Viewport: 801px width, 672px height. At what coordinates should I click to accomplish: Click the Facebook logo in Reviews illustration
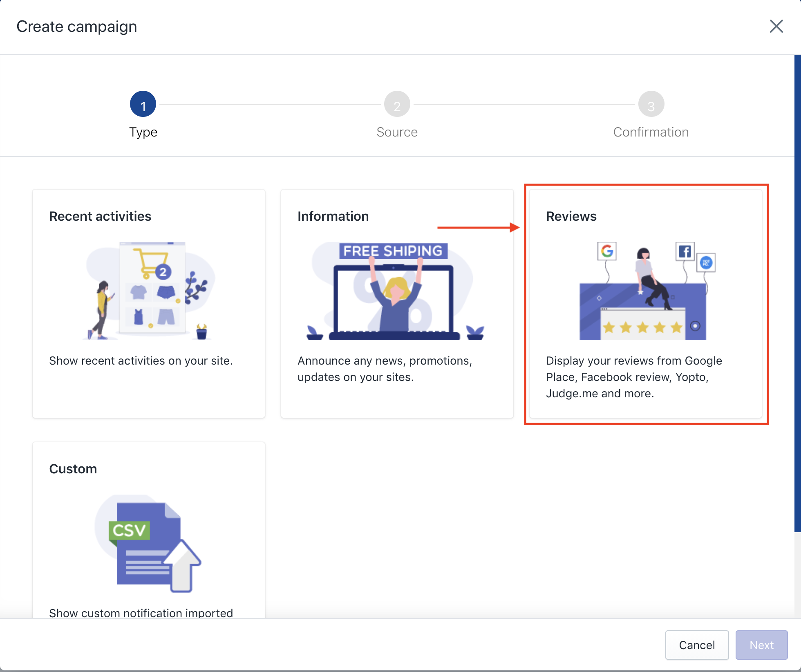click(685, 251)
